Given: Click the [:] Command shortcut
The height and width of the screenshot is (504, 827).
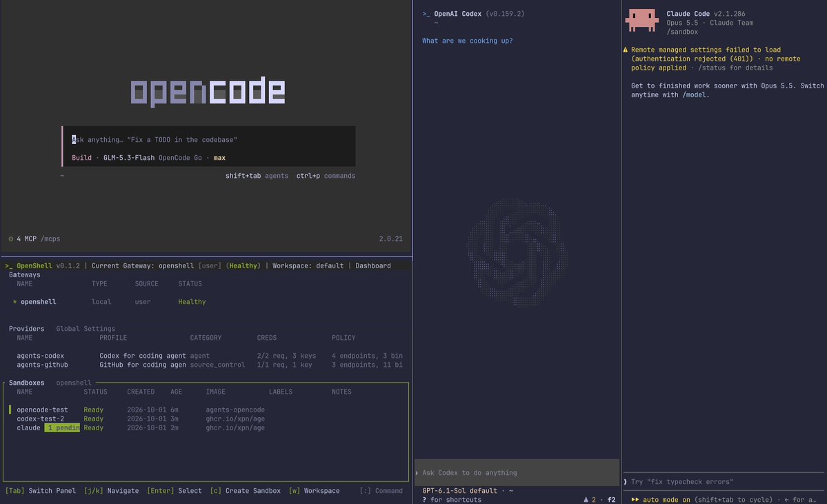Looking at the screenshot, I should [381, 491].
